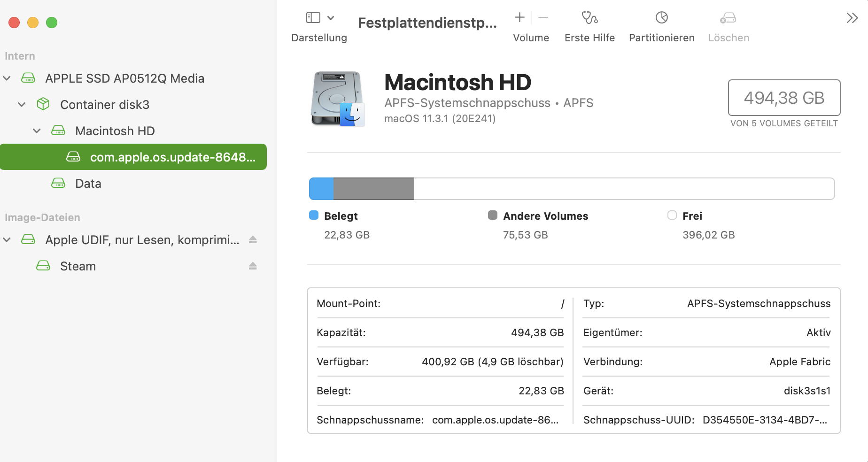The image size is (868, 462).
Task: Open the Darstellung sidebar view menu
Action: [320, 18]
